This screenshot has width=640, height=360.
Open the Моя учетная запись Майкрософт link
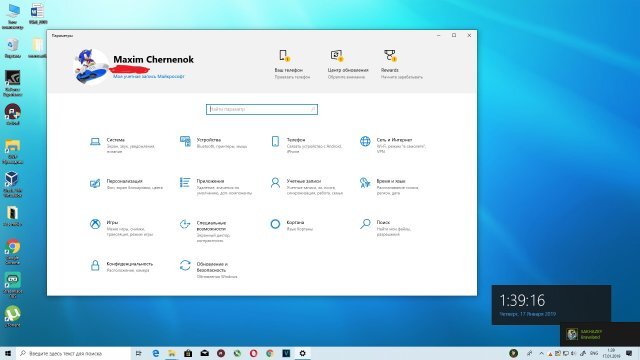tap(149, 76)
